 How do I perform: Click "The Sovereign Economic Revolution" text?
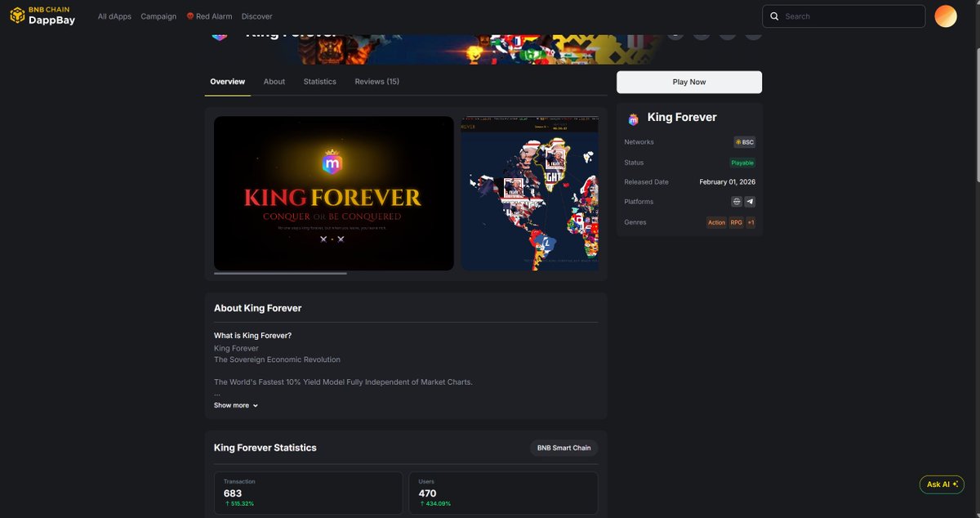coord(277,359)
